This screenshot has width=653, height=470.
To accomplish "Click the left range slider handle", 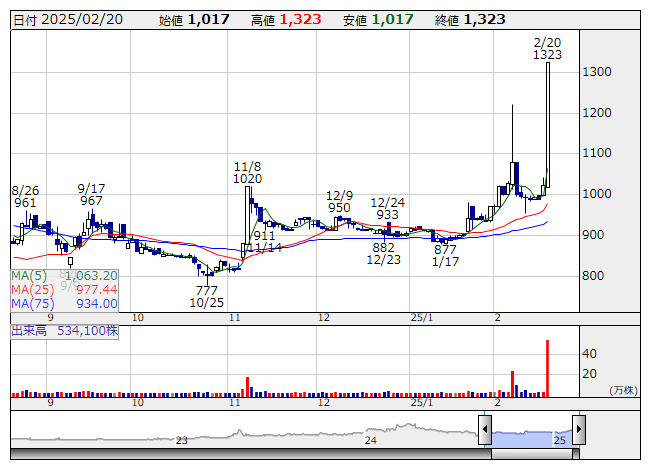I will coord(485,431).
